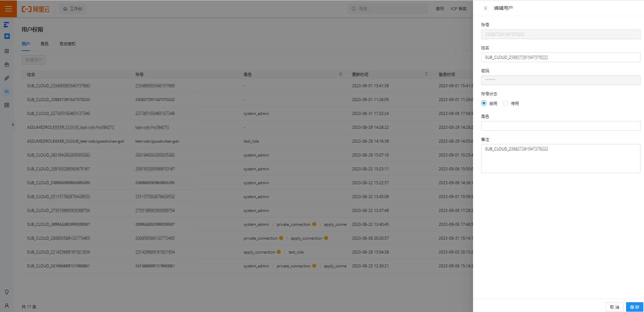This screenshot has height=312, width=644.
Task: Open the 角色 role dropdown in the edit panel
Action: tap(561, 126)
